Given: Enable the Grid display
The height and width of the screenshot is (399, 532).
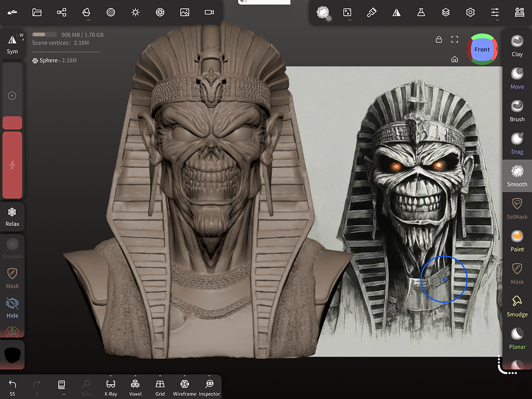Looking at the screenshot, I should pyautogui.click(x=160, y=387).
